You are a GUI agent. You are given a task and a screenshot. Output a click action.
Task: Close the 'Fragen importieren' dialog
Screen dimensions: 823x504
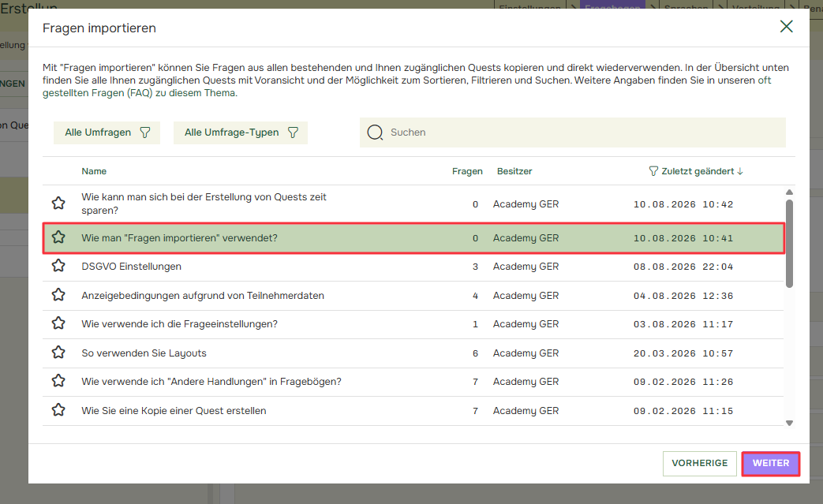pyautogui.click(x=786, y=27)
